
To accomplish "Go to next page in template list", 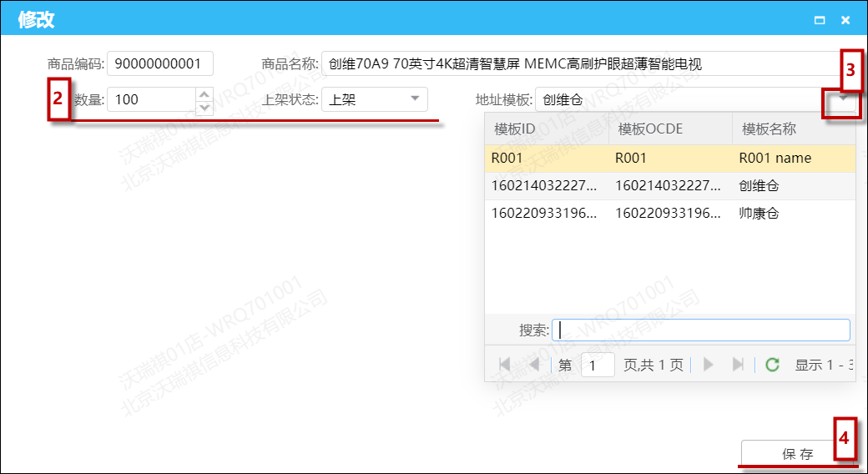I will [x=709, y=365].
